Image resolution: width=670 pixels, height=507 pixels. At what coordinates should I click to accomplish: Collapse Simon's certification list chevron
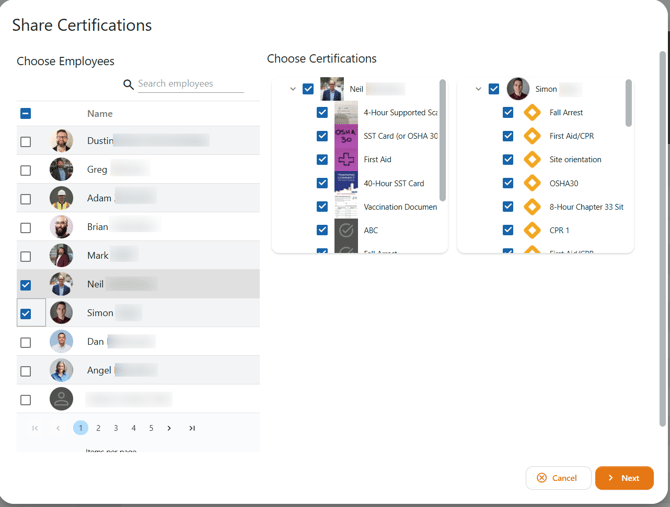tap(479, 89)
